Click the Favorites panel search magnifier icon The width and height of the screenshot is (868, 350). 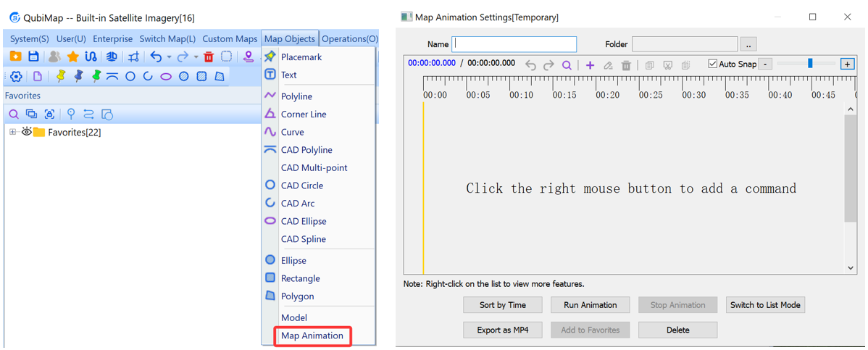(x=14, y=114)
